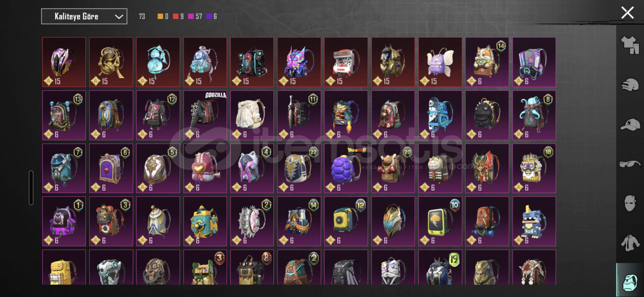
Task: Select the helmet category icon
Action: [x=630, y=84]
